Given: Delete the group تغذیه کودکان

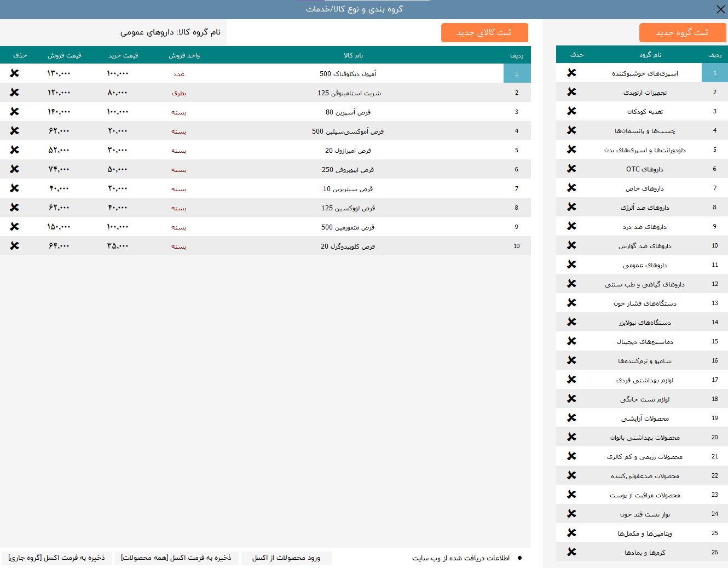Looking at the screenshot, I should point(571,111).
